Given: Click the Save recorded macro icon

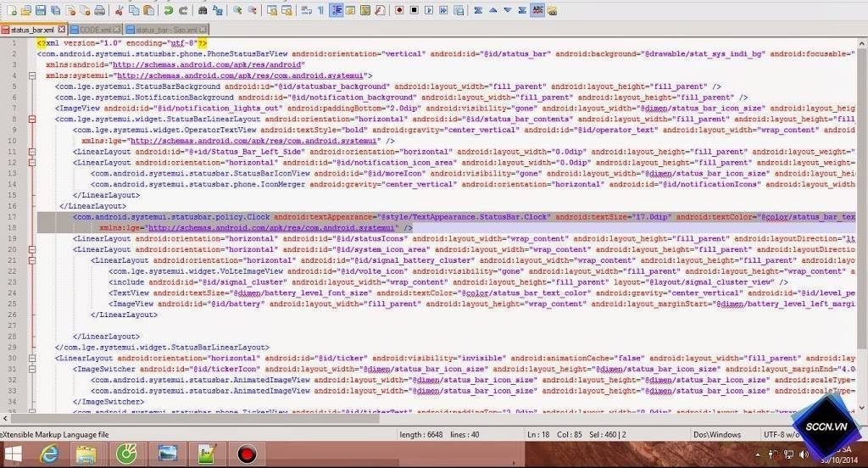Looking at the screenshot, I should 459,10.
